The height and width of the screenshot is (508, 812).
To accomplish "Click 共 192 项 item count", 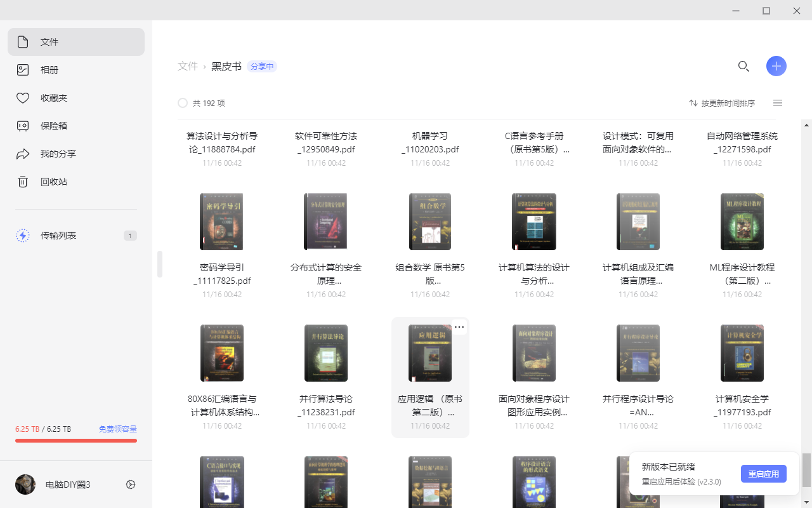I will [209, 103].
